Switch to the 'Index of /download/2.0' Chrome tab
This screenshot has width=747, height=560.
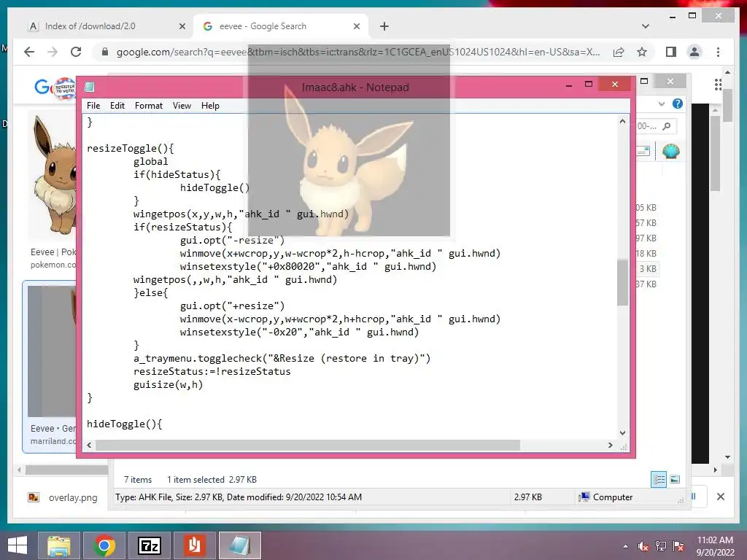(107, 26)
